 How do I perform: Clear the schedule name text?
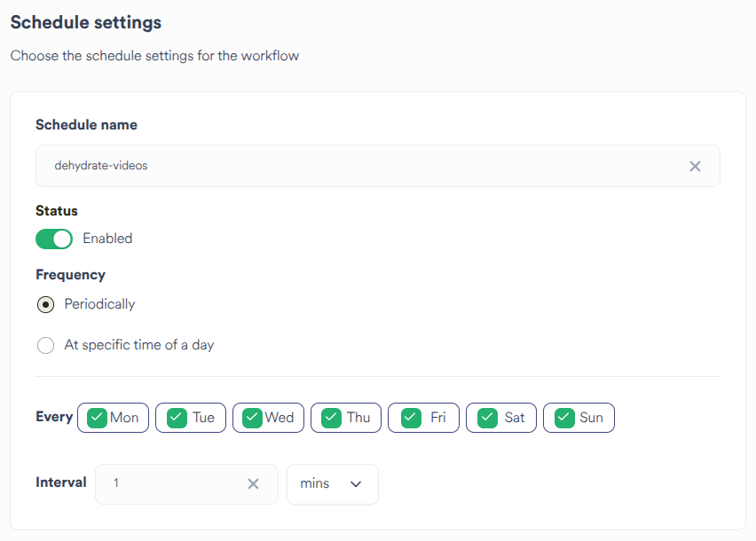(x=695, y=166)
